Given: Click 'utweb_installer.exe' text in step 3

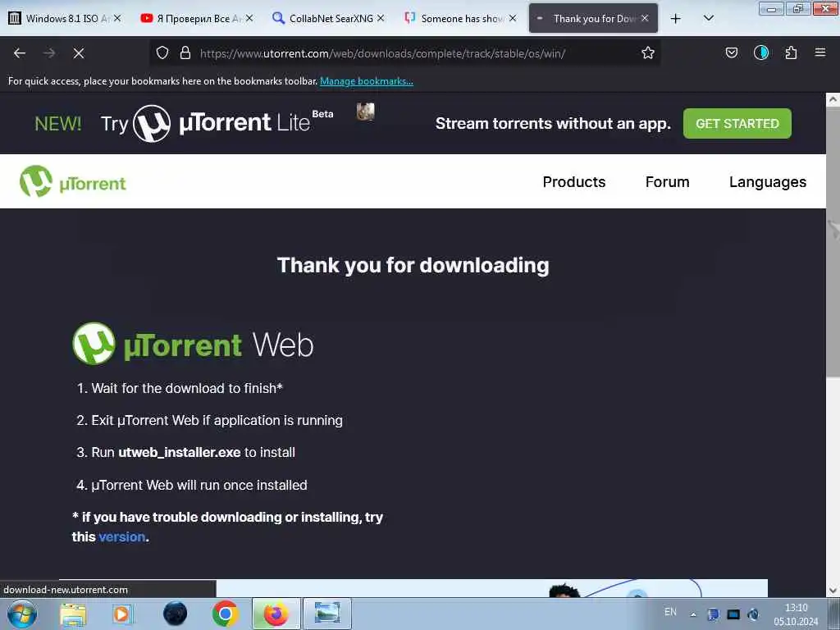Looking at the screenshot, I should click(x=180, y=452).
